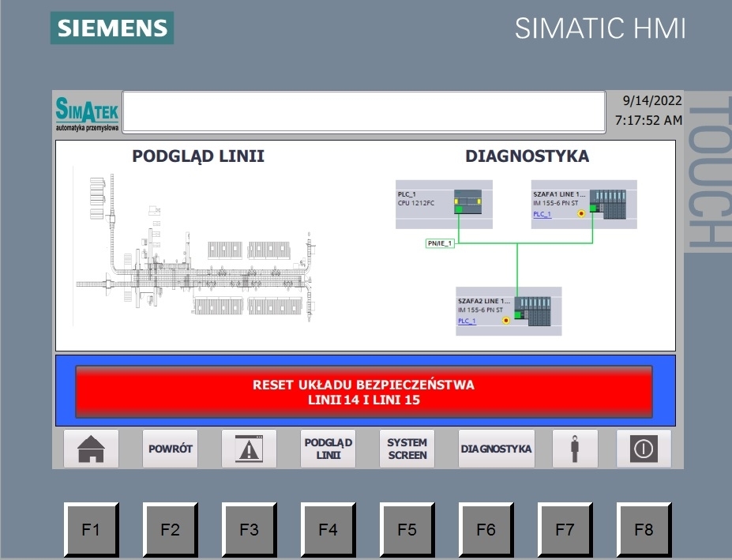Viewport: 732px width, 560px height.
Task: Open the production line layout drawing
Action: [195, 247]
